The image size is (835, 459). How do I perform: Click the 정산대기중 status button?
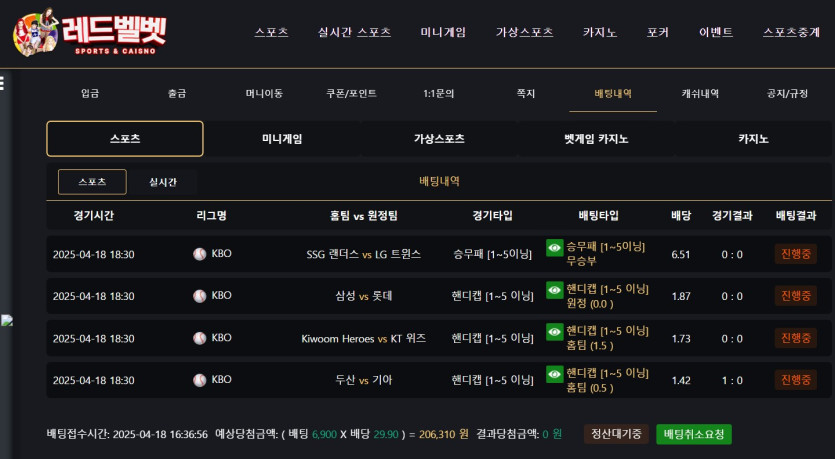coord(616,434)
